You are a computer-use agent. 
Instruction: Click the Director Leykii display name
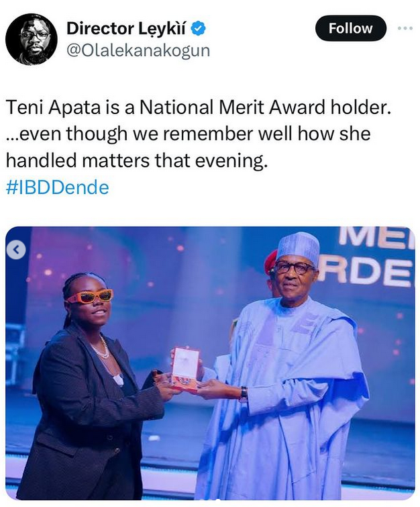click(127, 28)
